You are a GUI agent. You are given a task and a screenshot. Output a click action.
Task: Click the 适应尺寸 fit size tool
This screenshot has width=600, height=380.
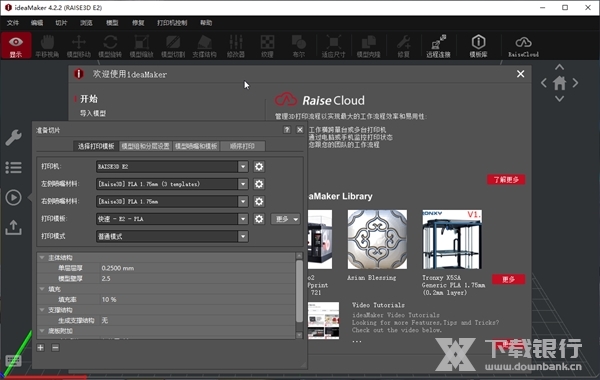coord(333,46)
